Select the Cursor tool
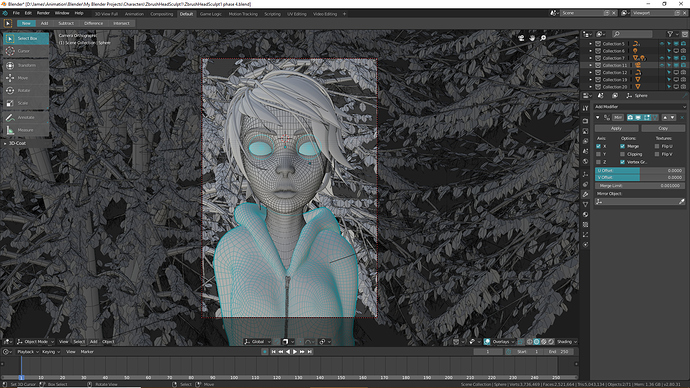The image size is (690, 388). 26,51
